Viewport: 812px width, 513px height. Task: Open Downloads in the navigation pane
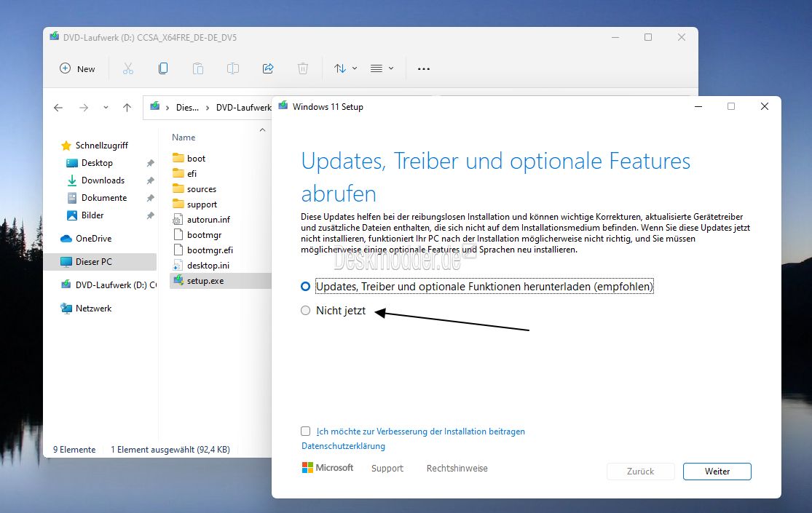(103, 180)
